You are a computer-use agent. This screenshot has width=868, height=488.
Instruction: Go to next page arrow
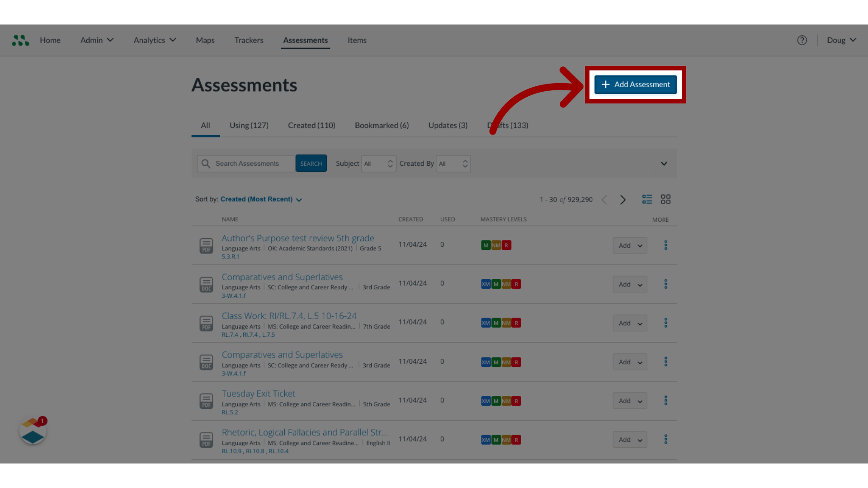point(623,200)
